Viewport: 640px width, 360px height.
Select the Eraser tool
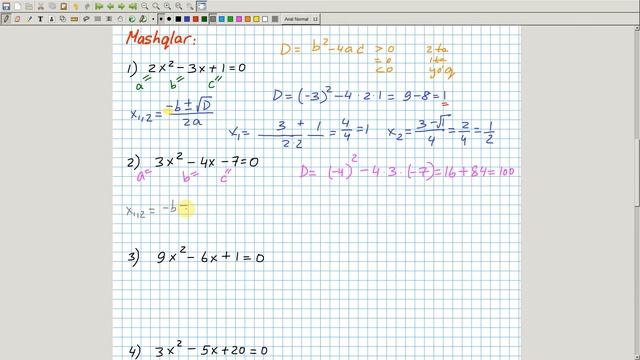17,19
